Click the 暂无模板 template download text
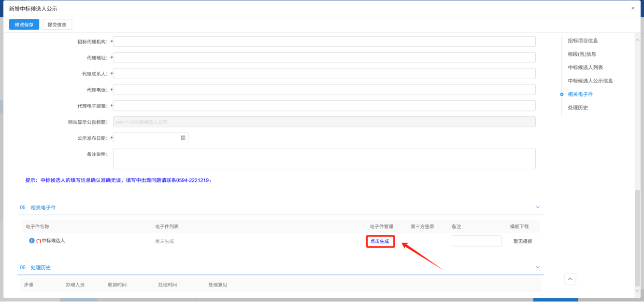Image resolution: width=644 pixels, height=302 pixels. (522, 241)
